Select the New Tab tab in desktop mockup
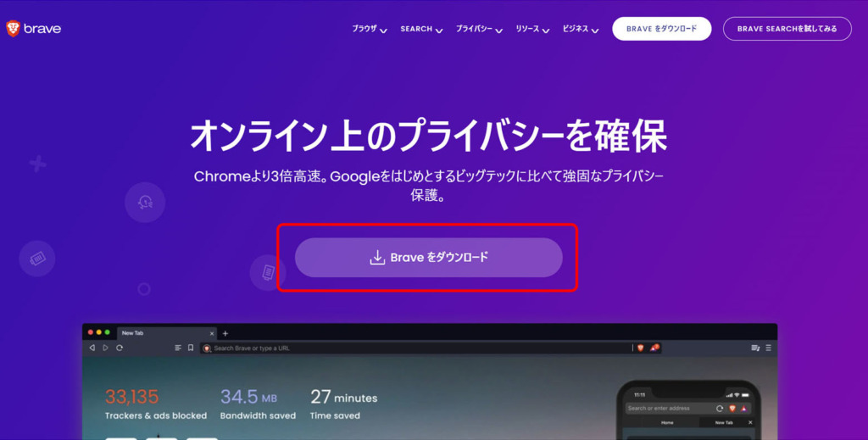Viewport: 868px width, 440px height. click(166, 333)
